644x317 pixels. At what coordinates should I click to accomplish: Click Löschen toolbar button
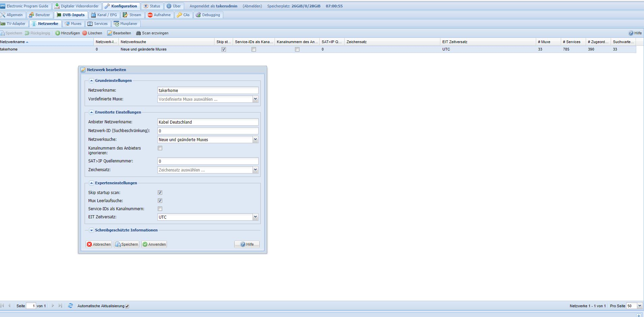[x=92, y=33]
